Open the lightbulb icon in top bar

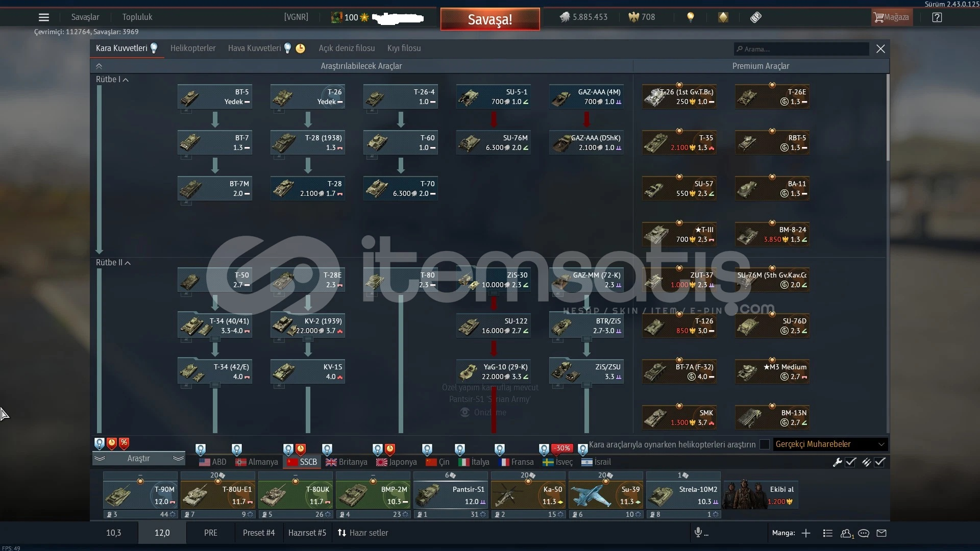click(691, 17)
